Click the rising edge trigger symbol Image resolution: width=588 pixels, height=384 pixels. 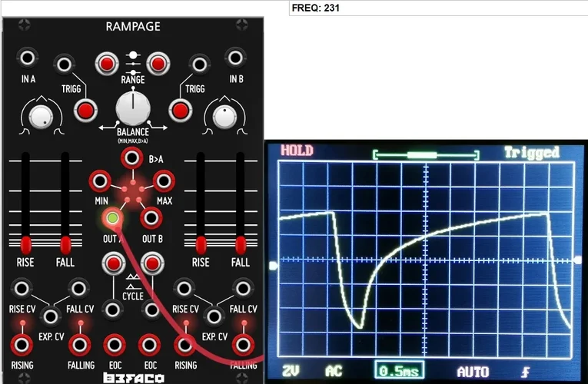click(526, 372)
